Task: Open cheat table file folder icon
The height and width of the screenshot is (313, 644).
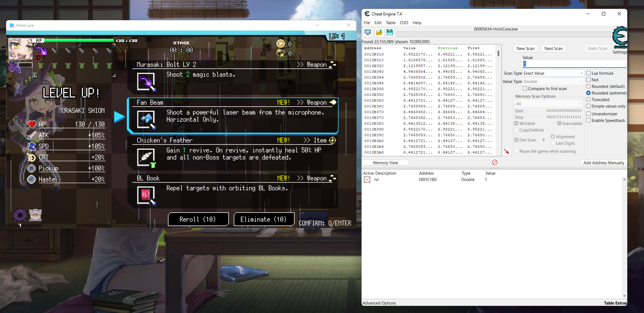Action: [379, 32]
